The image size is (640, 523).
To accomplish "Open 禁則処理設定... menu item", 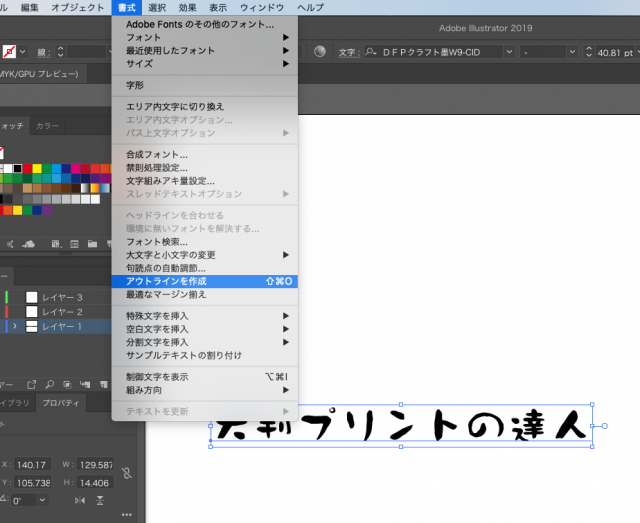I will click(x=204, y=168).
